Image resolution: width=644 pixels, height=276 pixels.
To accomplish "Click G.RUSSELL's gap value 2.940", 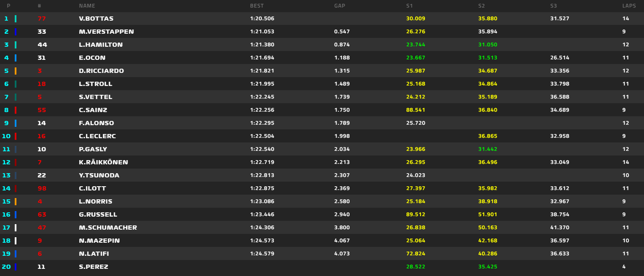I will [x=342, y=214].
